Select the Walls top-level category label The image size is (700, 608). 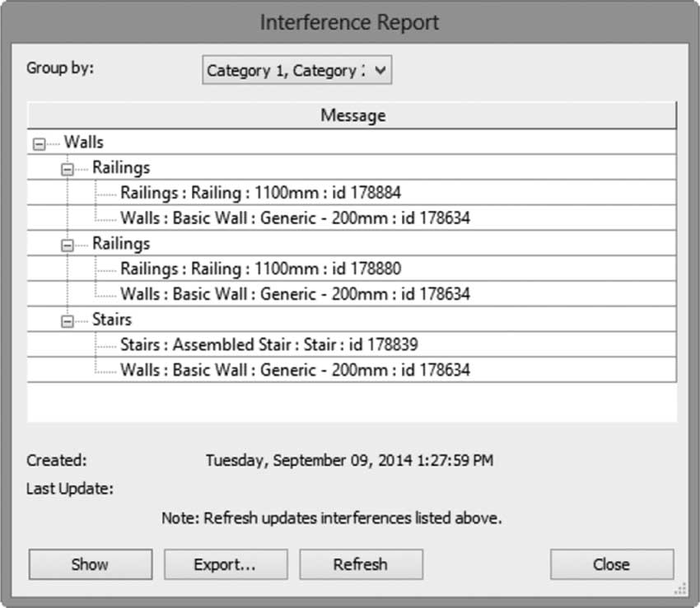[x=84, y=142]
